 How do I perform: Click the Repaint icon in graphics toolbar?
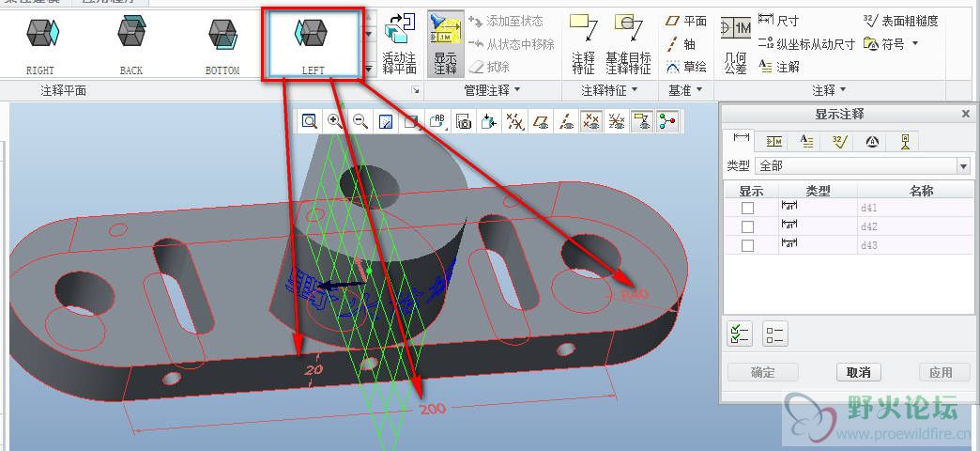click(386, 121)
